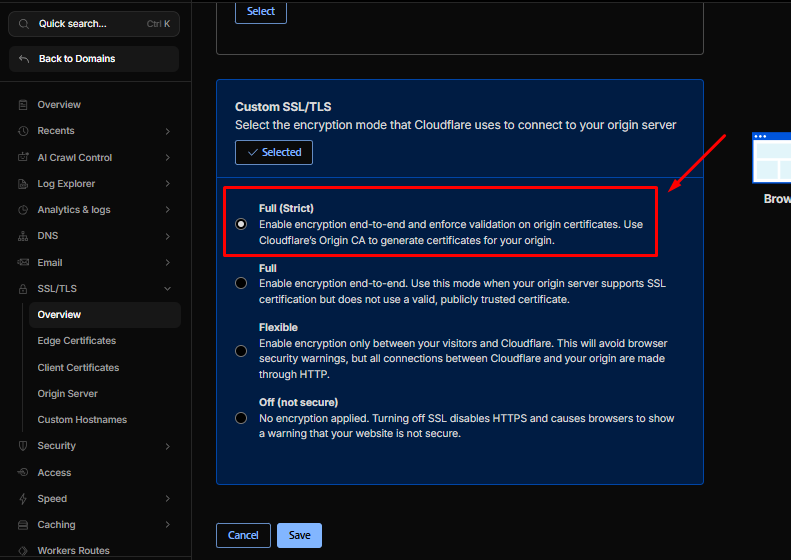Click the Caching storage icon
Screen dimensions: 791x560
(23, 525)
